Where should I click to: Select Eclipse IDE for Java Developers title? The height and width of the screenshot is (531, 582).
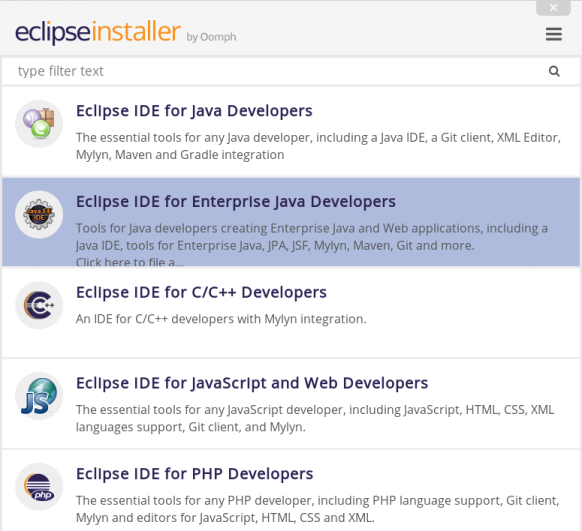[x=194, y=111]
